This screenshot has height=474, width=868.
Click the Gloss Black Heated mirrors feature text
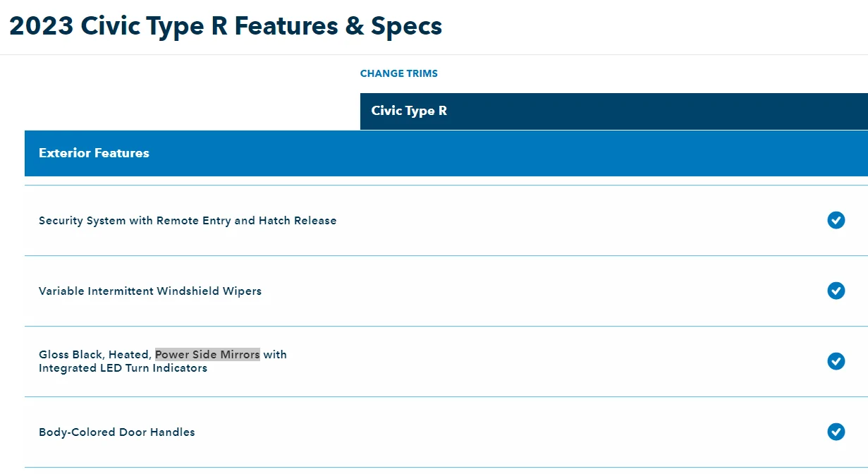tap(97, 354)
